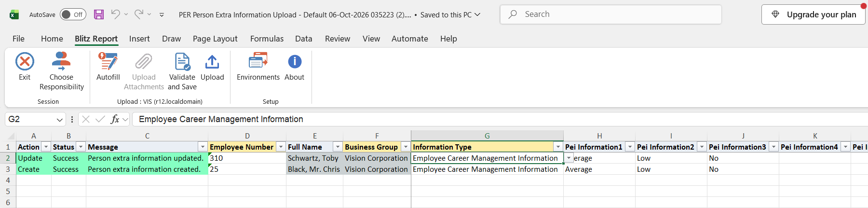Switch to the Data tab
868x208 pixels.
pos(304,39)
